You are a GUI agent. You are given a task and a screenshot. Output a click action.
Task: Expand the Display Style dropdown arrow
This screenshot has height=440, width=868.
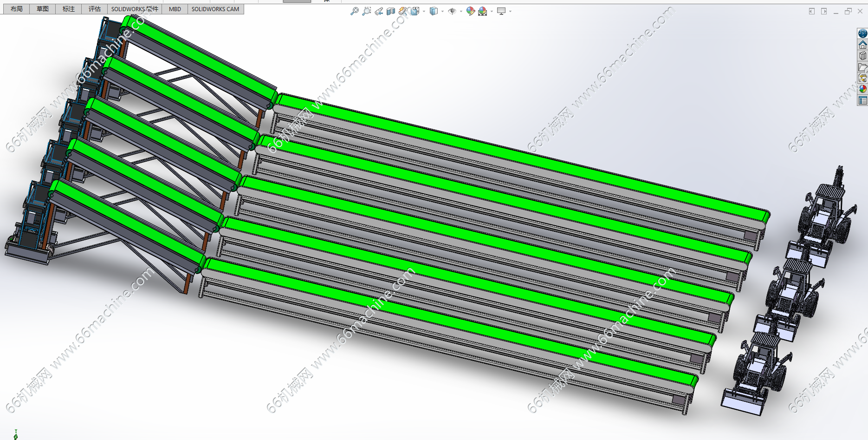442,11
